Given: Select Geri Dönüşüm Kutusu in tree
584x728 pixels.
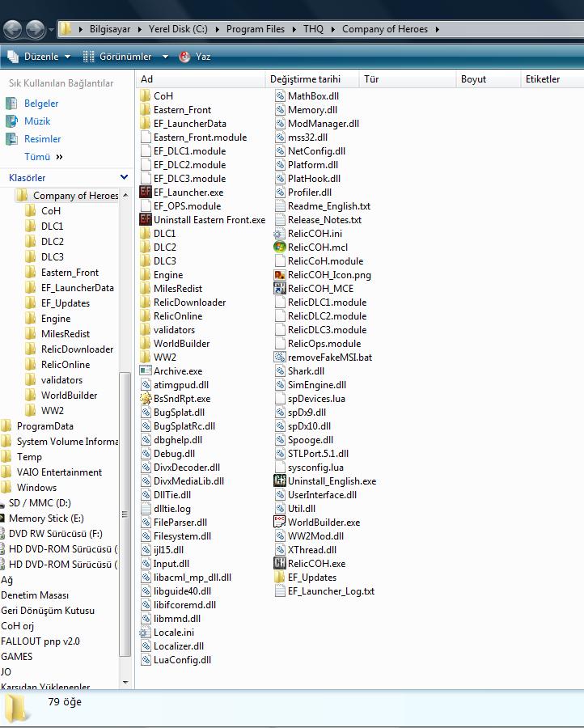Looking at the screenshot, I should point(48,611).
